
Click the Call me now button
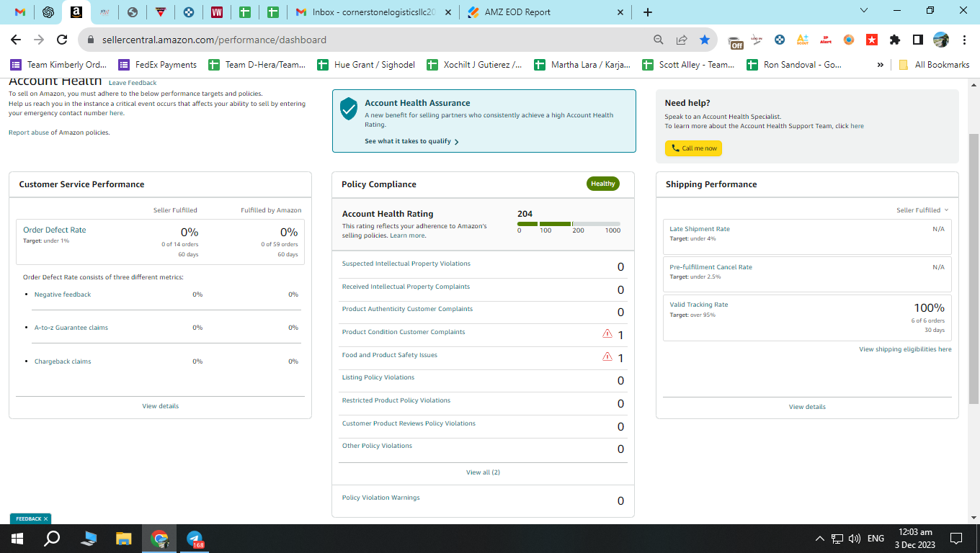[x=693, y=148]
